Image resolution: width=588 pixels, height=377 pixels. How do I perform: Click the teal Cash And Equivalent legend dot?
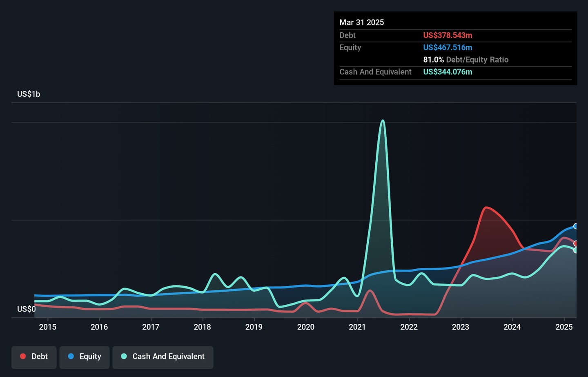pyautogui.click(x=124, y=356)
